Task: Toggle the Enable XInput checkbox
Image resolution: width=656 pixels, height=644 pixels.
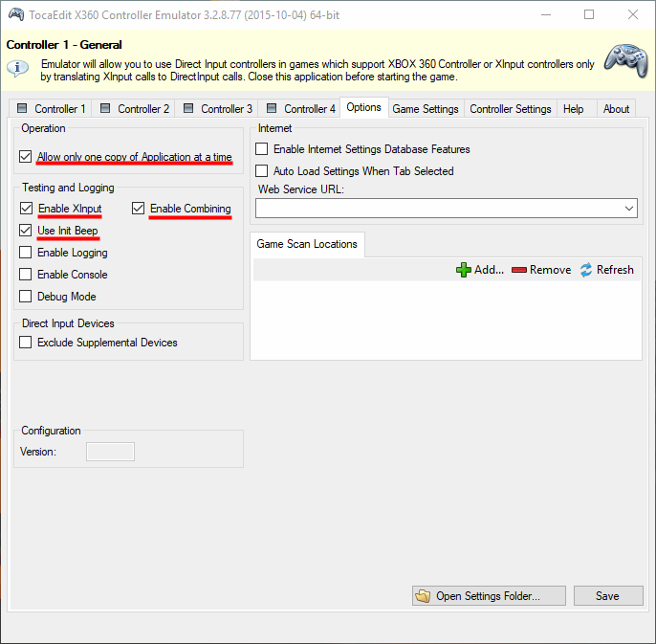Action: 26,208
